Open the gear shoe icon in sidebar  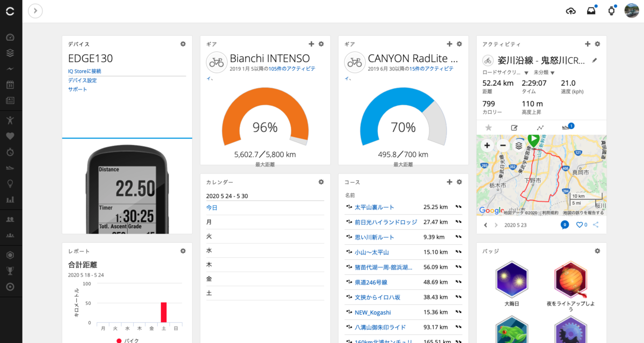[10, 168]
